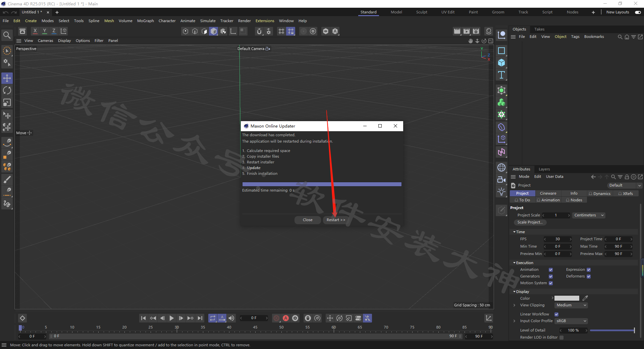Open the Centimeters unit dropdown

tap(589, 215)
